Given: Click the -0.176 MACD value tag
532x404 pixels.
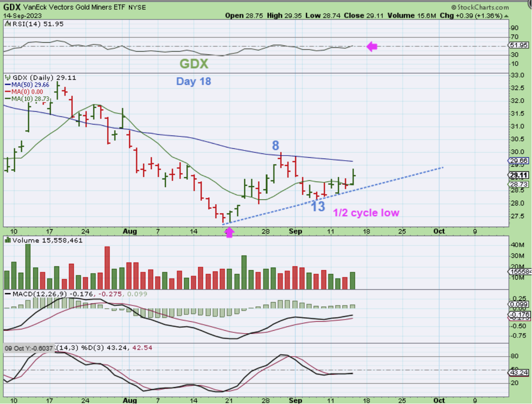Looking at the screenshot, I should [519, 315].
